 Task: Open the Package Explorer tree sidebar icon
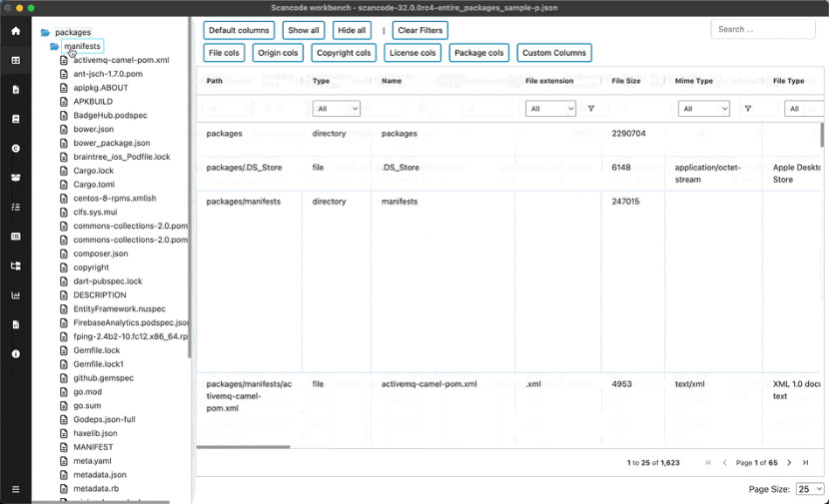click(x=16, y=265)
